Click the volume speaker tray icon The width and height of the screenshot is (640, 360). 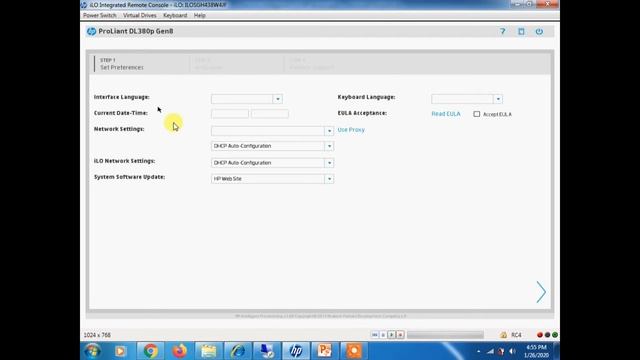512,351
